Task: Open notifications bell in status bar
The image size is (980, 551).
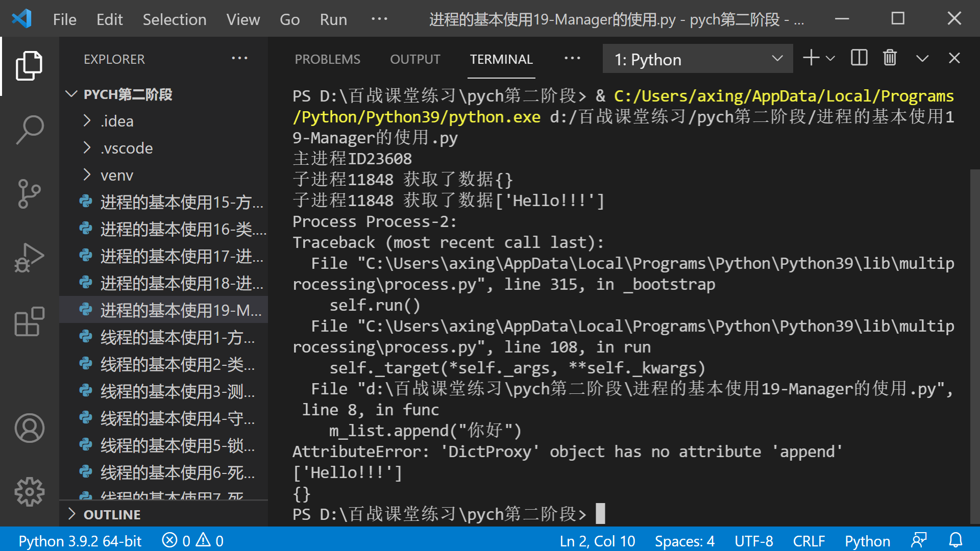Action: click(x=955, y=540)
